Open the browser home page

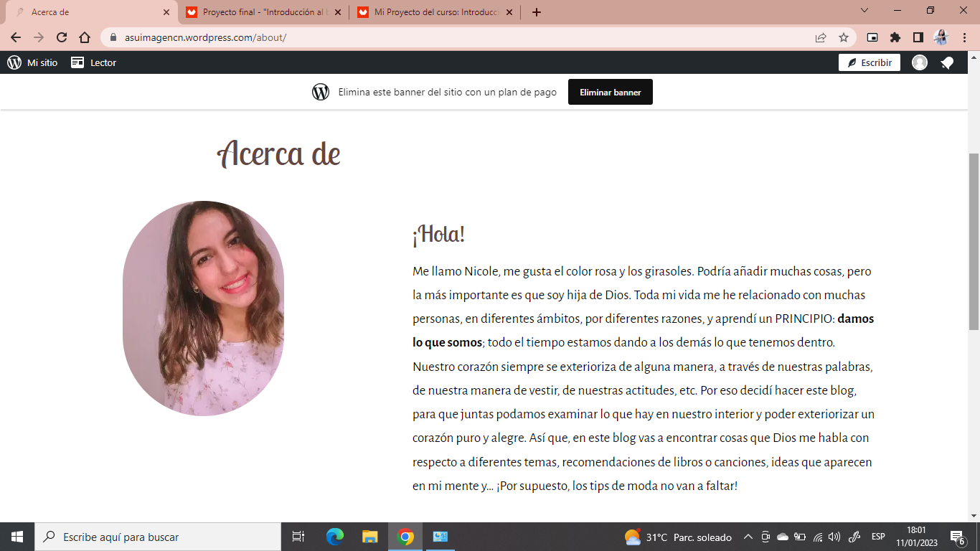[x=85, y=37]
